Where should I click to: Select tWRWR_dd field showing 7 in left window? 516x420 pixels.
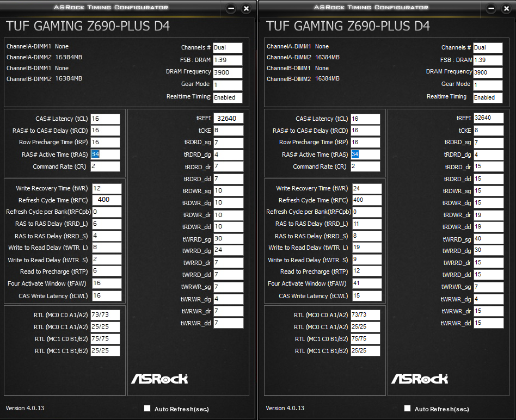pyautogui.click(x=229, y=323)
